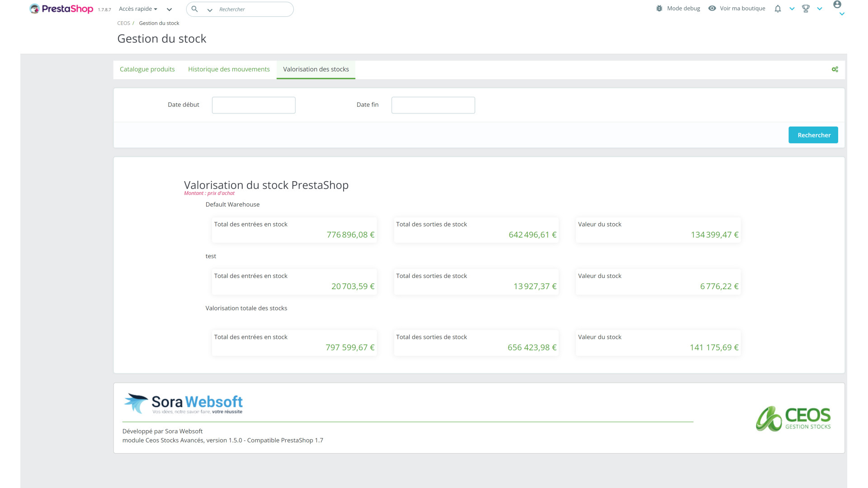Switch to Catalogue produits tab

pyautogui.click(x=147, y=69)
